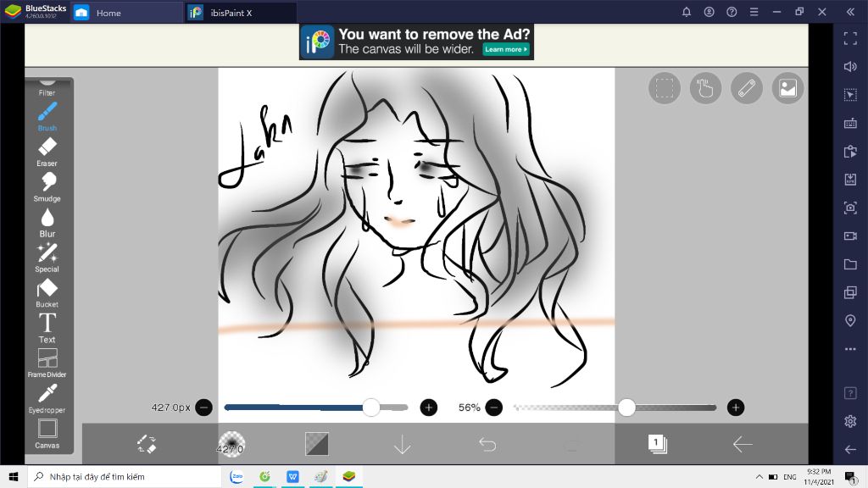Viewport: 868px width, 488px height.
Task: Select the Special tool
Action: click(47, 258)
